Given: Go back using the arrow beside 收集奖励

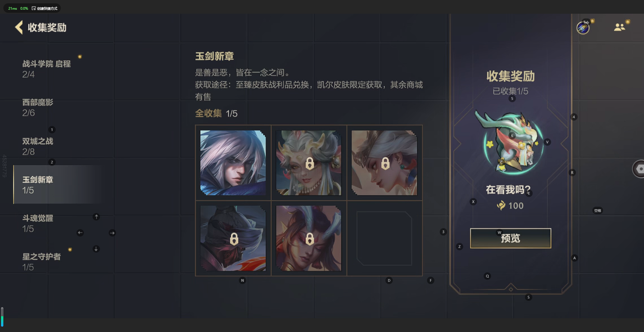Looking at the screenshot, I should (x=19, y=27).
